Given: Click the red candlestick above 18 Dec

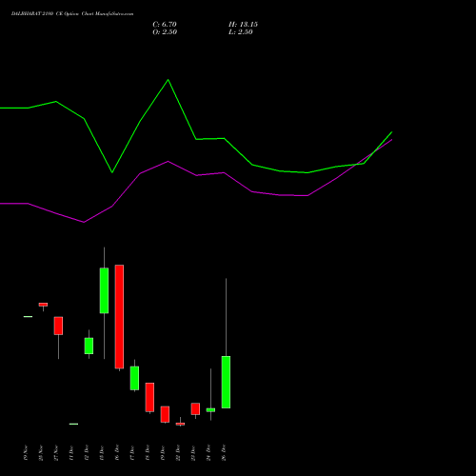Looking at the screenshot, I should click(x=149, y=397).
